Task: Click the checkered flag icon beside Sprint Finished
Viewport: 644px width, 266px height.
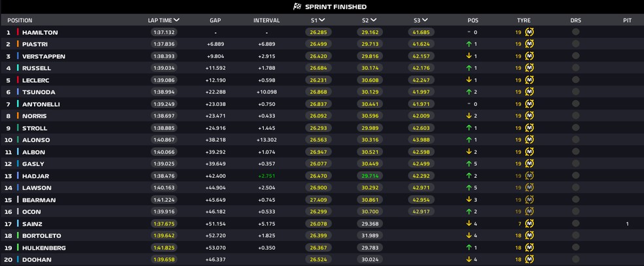Action: point(296,7)
